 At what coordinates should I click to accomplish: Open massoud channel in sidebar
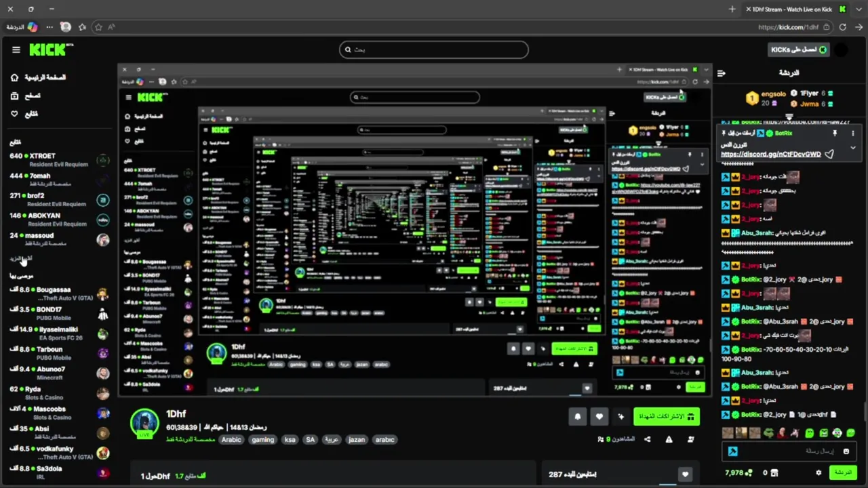click(59, 239)
